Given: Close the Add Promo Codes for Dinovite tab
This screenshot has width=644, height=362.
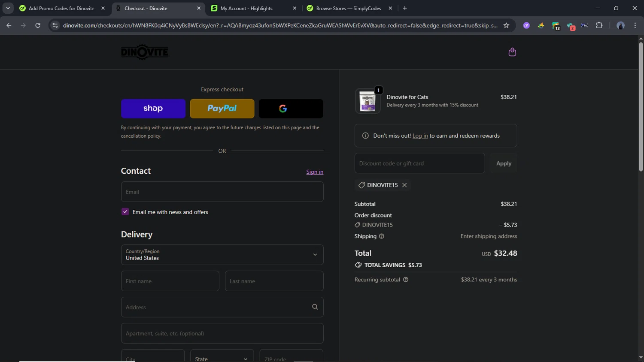Looking at the screenshot, I should 103,8.
